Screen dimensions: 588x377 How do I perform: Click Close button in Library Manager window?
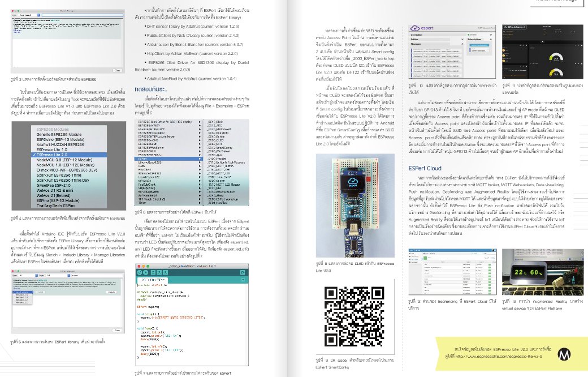tap(118, 330)
